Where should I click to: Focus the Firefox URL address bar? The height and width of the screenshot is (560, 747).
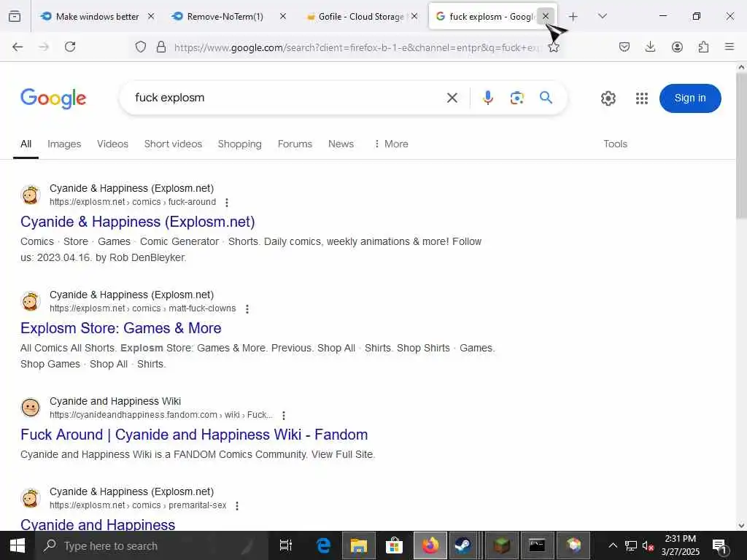[x=357, y=47]
